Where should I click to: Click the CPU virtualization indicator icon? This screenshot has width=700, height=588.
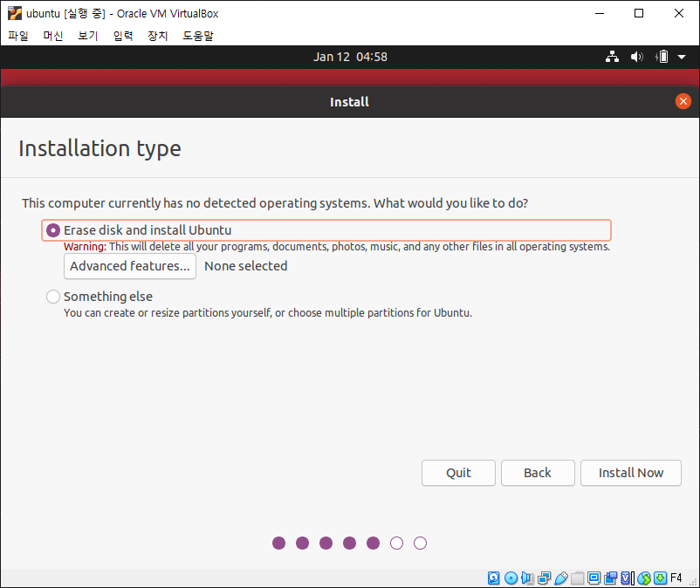pyautogui.click(x=628, y=578)
